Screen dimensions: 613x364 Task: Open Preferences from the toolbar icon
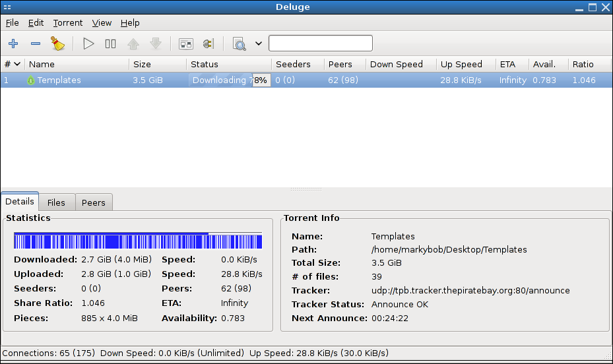(x=186, y=44)
